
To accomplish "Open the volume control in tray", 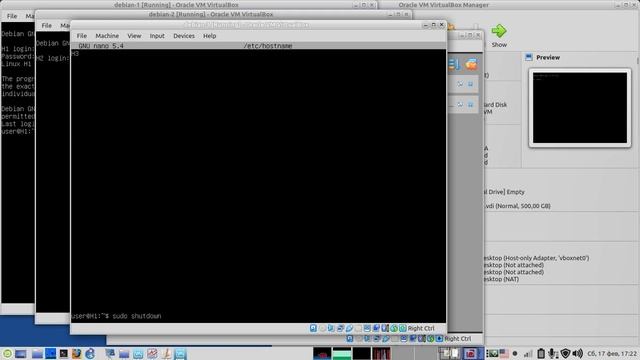I will 578,353.
